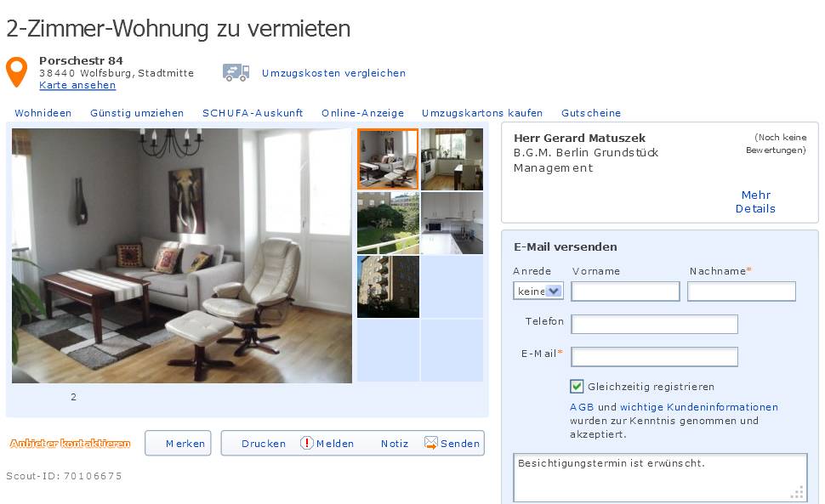Click the Karte ansehen link
The width and height of the screenshot is (825, 504).
(x=77, y=85)
